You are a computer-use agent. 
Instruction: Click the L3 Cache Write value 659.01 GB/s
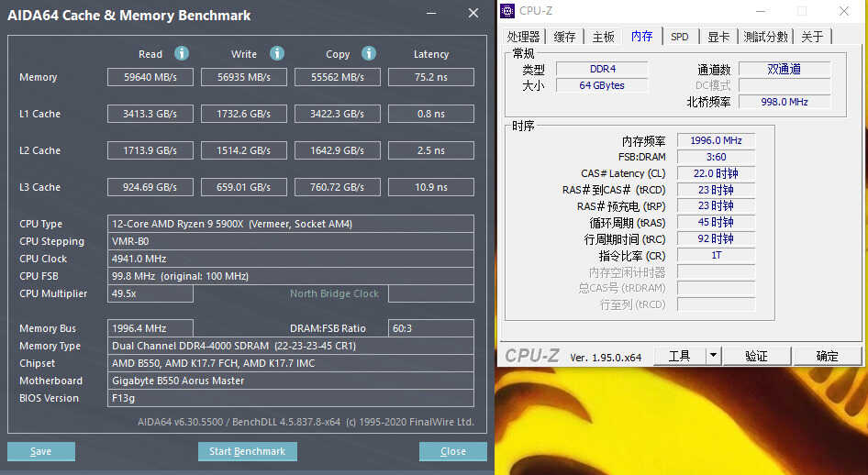pyautogui.click(x=243, y=187)
